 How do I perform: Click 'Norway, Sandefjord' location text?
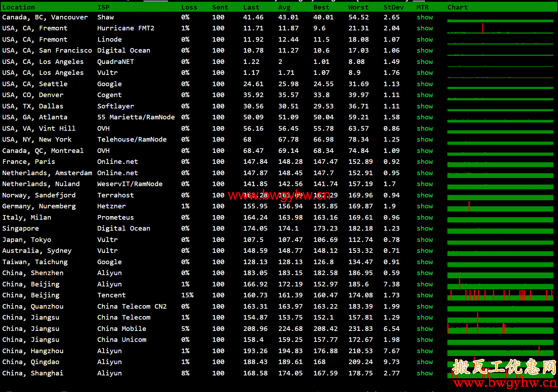39,195
